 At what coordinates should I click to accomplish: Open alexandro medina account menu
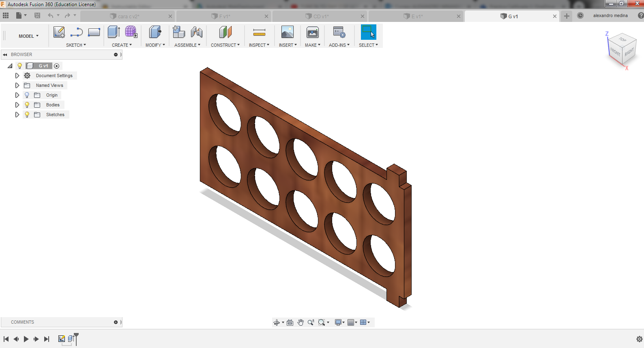610,15
